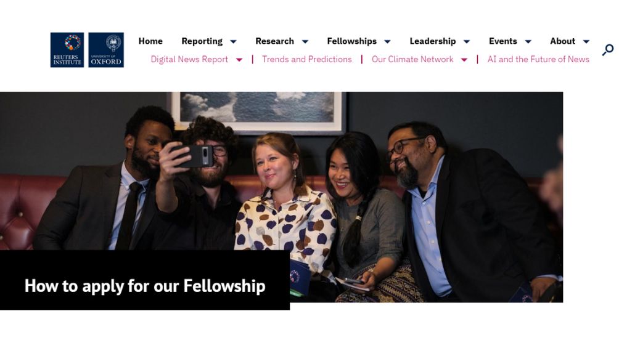This screenshot has width=619, height=364.
Task: Visit AI and the Future of News
Action: [x=538, y=60]
